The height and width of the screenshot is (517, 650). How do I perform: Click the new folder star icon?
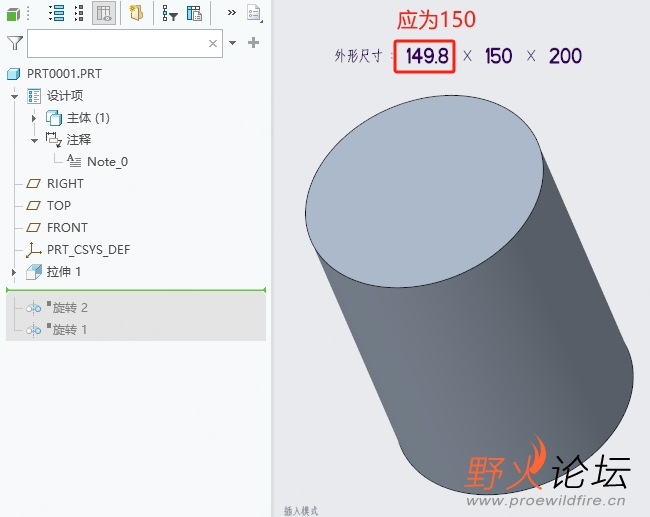point(136,13)
